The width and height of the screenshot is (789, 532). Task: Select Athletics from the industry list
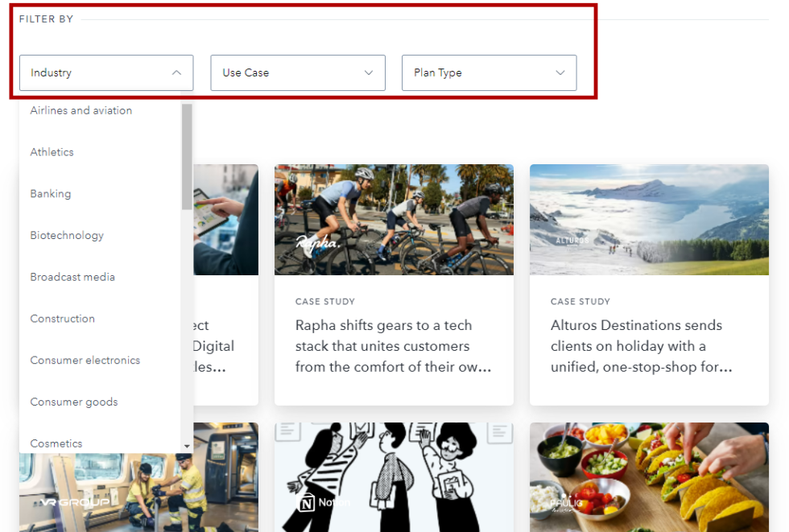52,151
